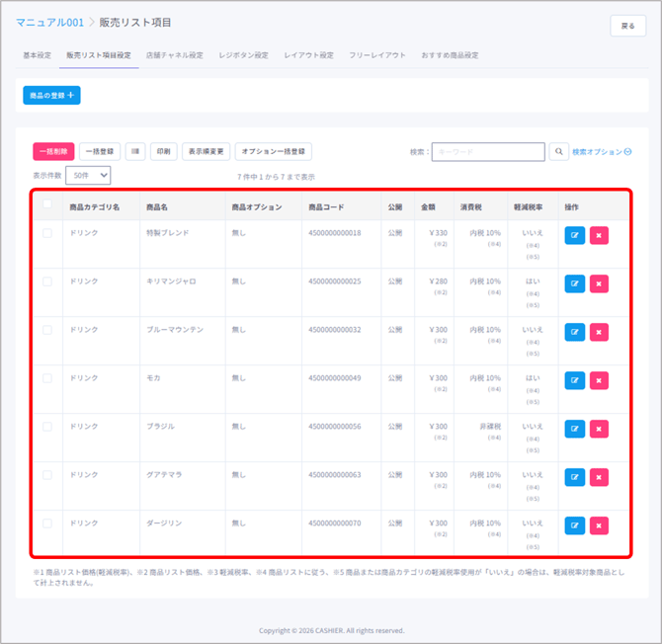Click delete icon for モカ row
Viewport: 662px width, 644px height.
[599, 381]
